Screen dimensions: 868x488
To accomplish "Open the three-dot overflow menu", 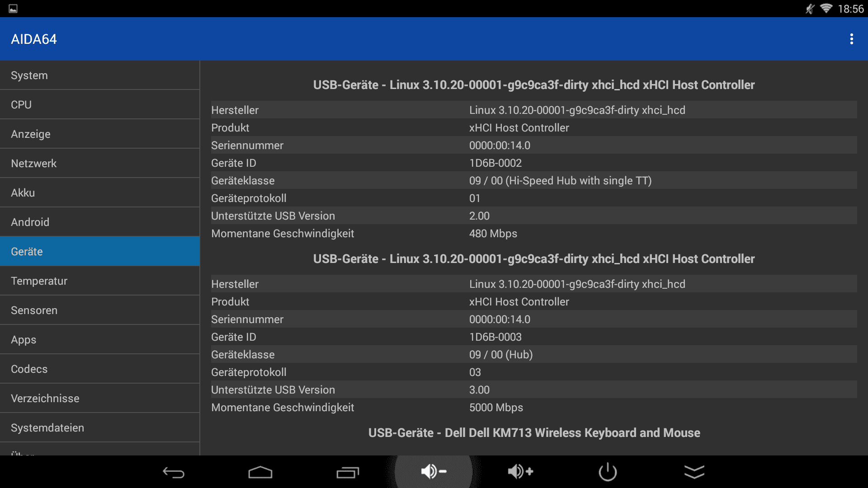I will (x=851, y=39).
